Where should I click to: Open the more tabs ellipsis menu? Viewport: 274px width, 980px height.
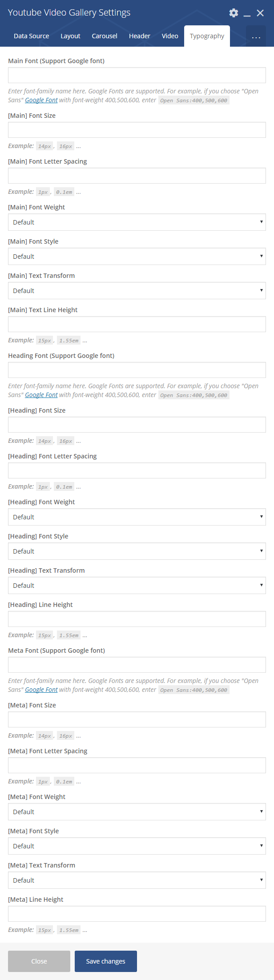(x=256, y=36)
